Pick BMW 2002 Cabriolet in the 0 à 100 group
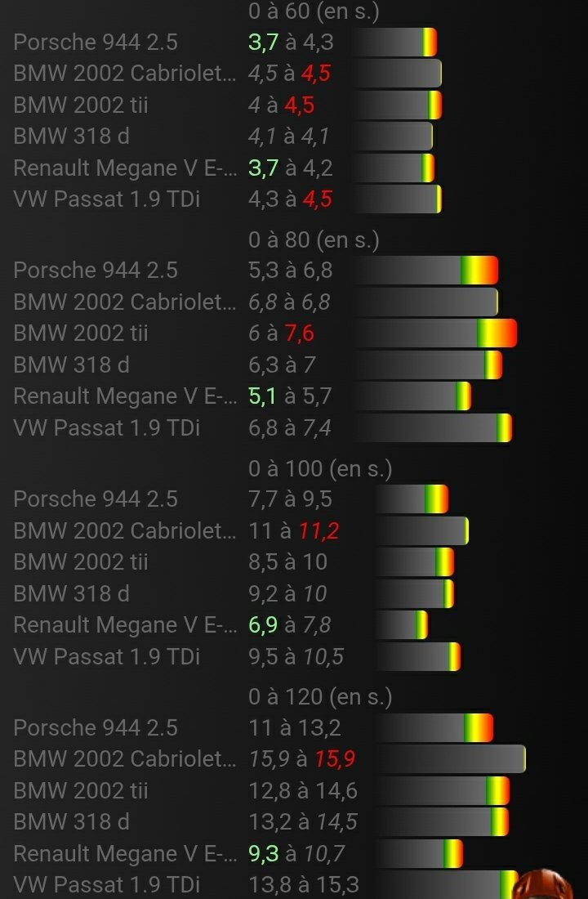Screen dimensions: 588x899 point(124,530)
